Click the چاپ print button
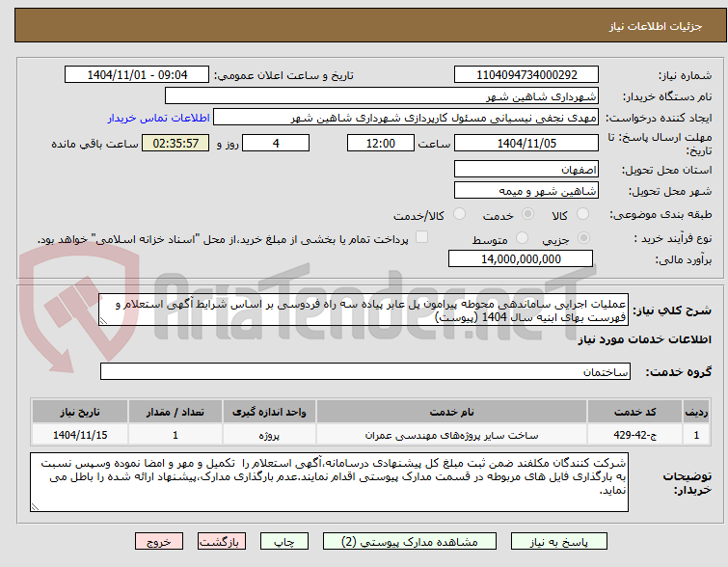This screenshot has width=728, height=567. (x=284, y=542)
